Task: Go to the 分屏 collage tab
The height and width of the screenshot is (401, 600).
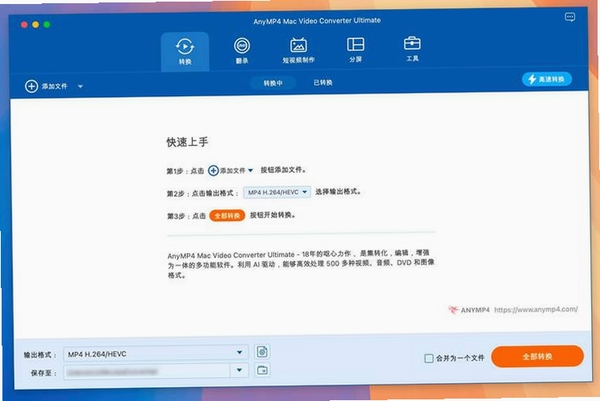Action: (x=355, y=50)
